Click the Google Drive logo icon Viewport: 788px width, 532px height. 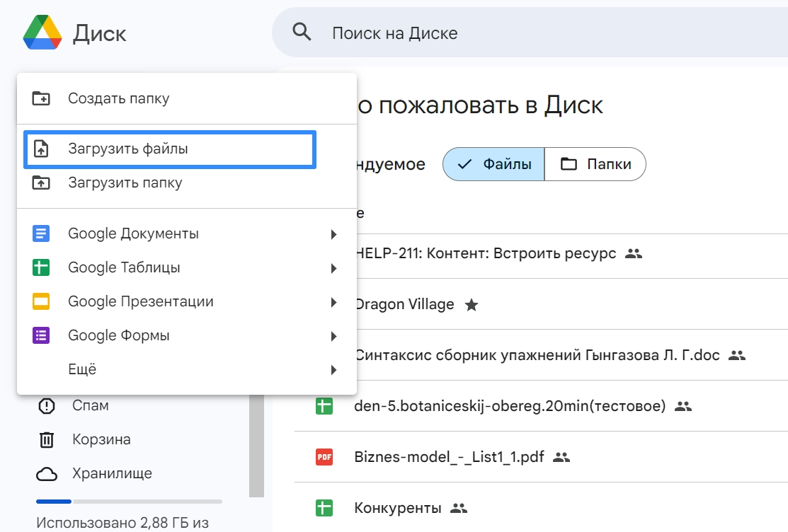pyautogui.click(x=42, y=33)
